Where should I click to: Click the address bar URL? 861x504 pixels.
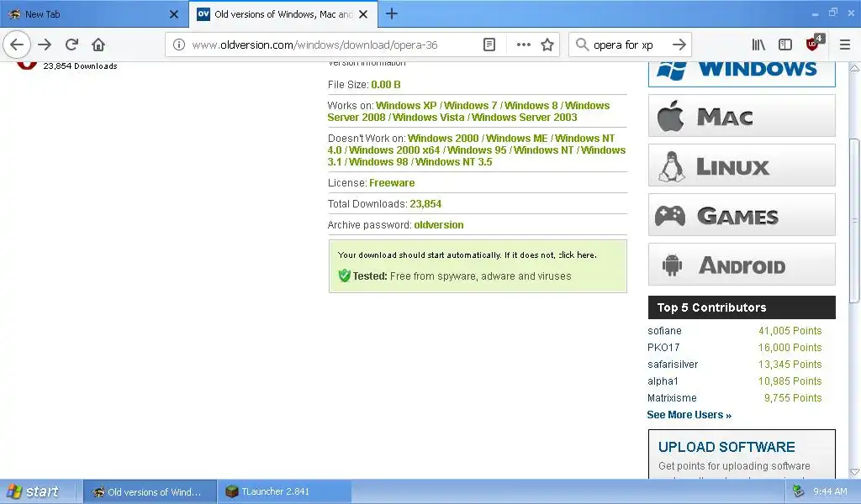[x=314, y=45]
